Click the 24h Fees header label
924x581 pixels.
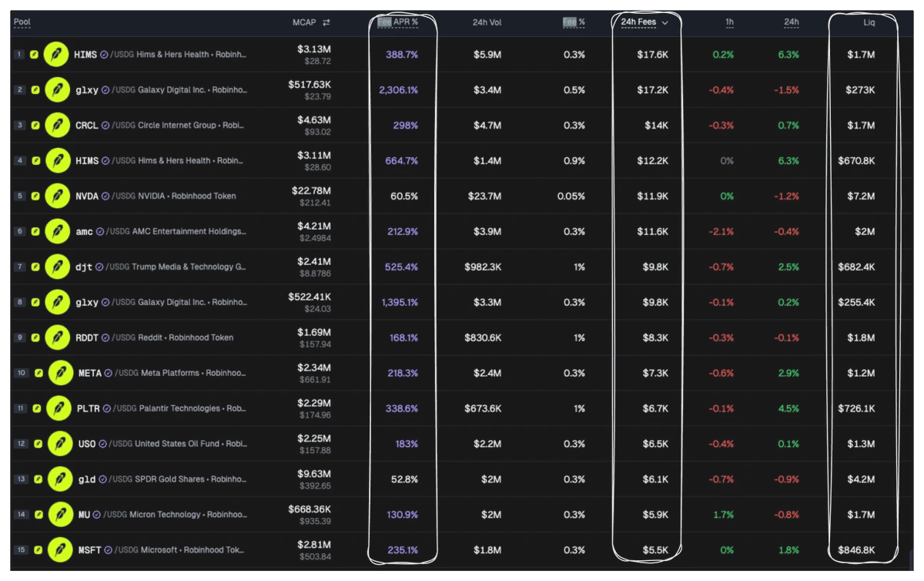(x=638, y=22)
